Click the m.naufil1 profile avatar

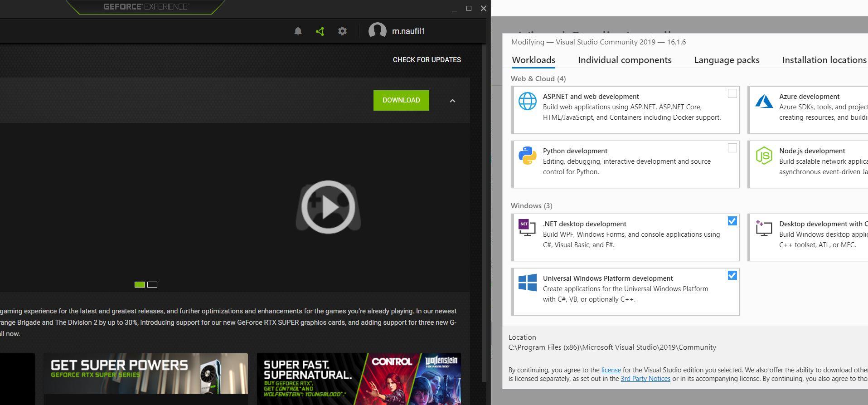point(377,31)
